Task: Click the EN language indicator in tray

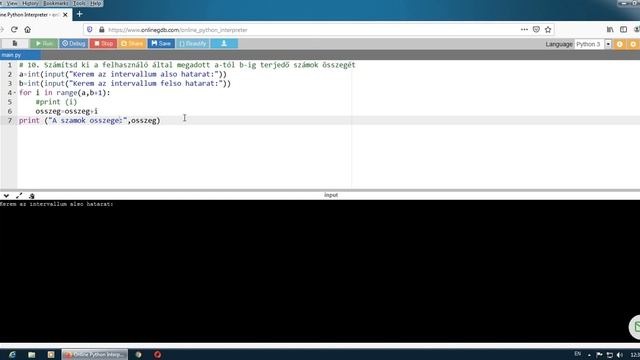Action: click(x=578, y=354)
